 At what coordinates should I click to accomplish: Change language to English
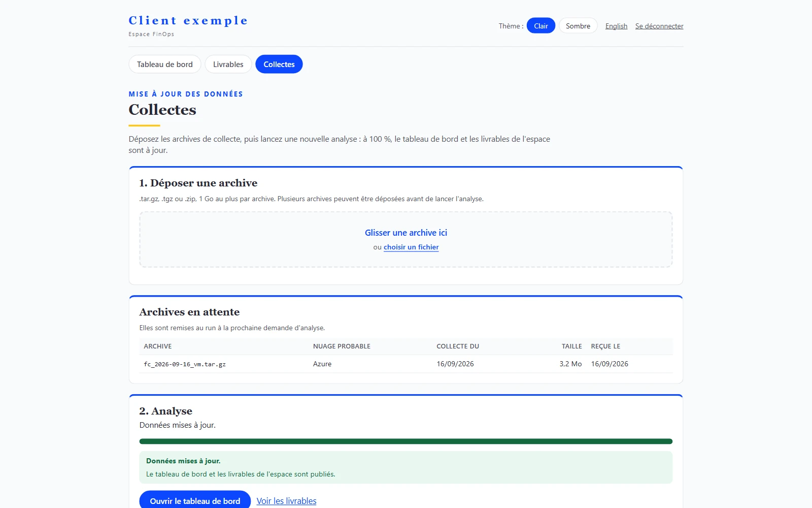click(616, 26)
